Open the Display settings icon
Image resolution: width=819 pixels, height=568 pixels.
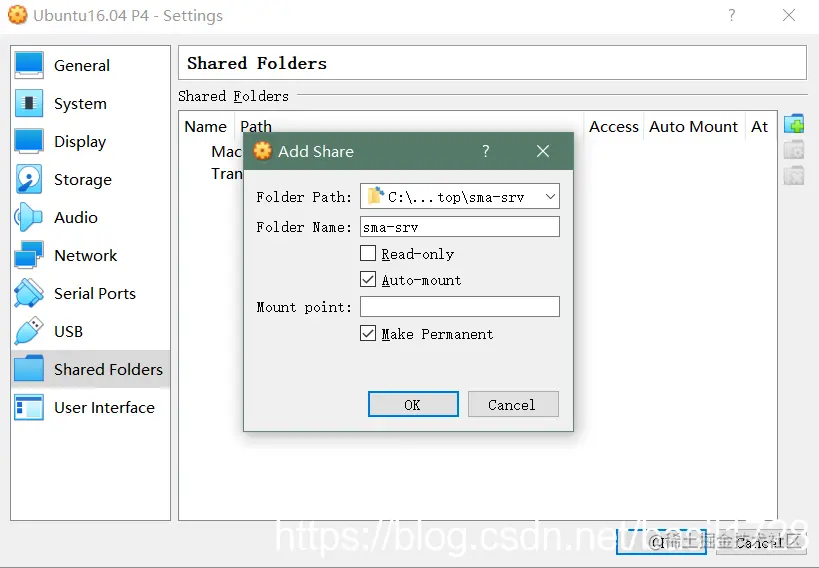[29, 142]
